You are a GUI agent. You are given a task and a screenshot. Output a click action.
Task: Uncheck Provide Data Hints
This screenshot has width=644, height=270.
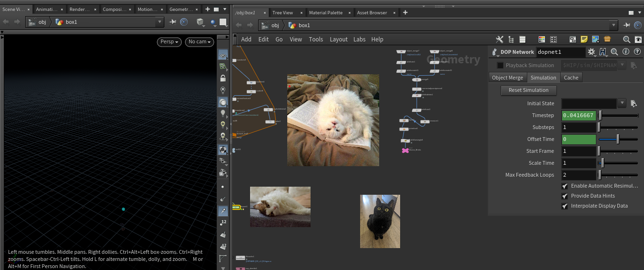click(565, 196)
